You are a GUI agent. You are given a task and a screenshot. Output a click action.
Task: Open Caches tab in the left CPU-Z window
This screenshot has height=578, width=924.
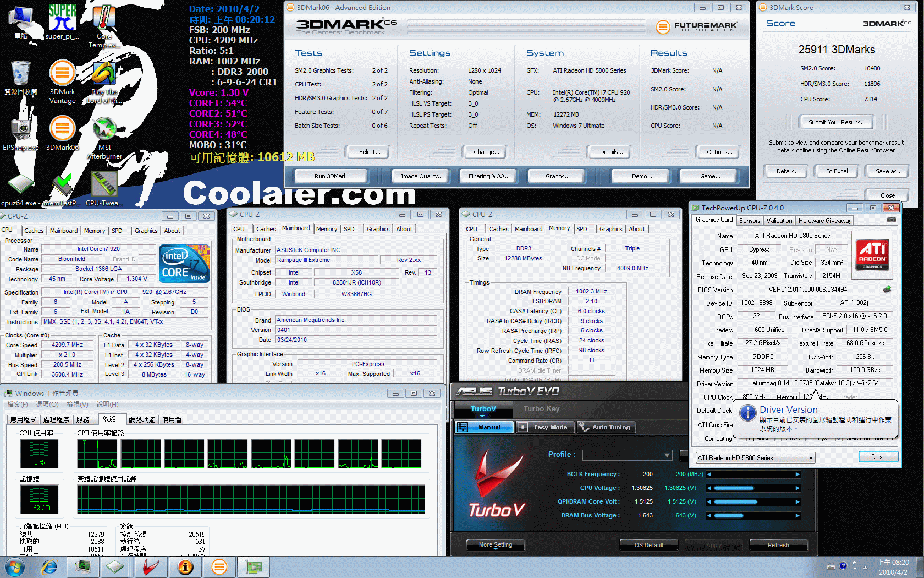click(x=34, y=231)
